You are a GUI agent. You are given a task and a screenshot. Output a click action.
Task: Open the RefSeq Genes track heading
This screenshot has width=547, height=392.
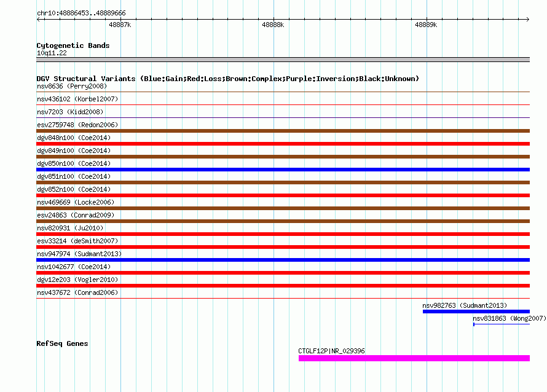click(62, 343)
